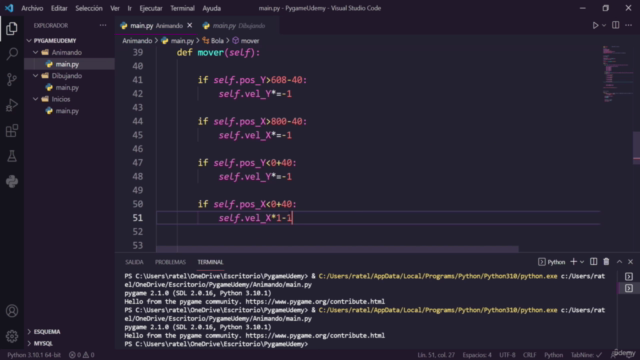Switch to the SALIDA panel tab

(x=134, y=262)
